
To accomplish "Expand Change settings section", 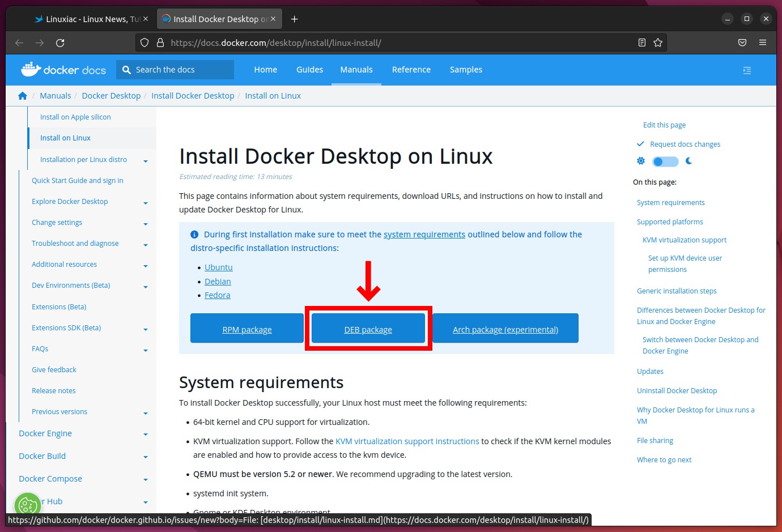I will [146, 224].
